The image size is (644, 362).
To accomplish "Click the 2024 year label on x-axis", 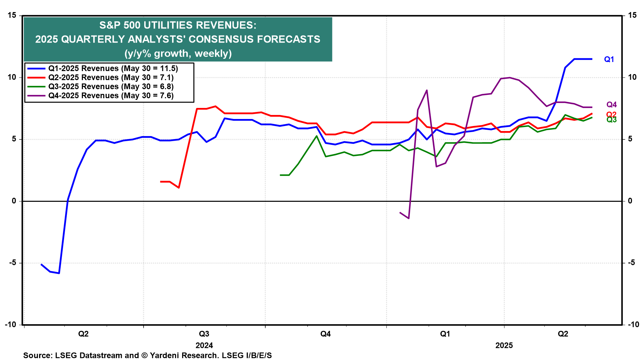I will pos(204,345).
